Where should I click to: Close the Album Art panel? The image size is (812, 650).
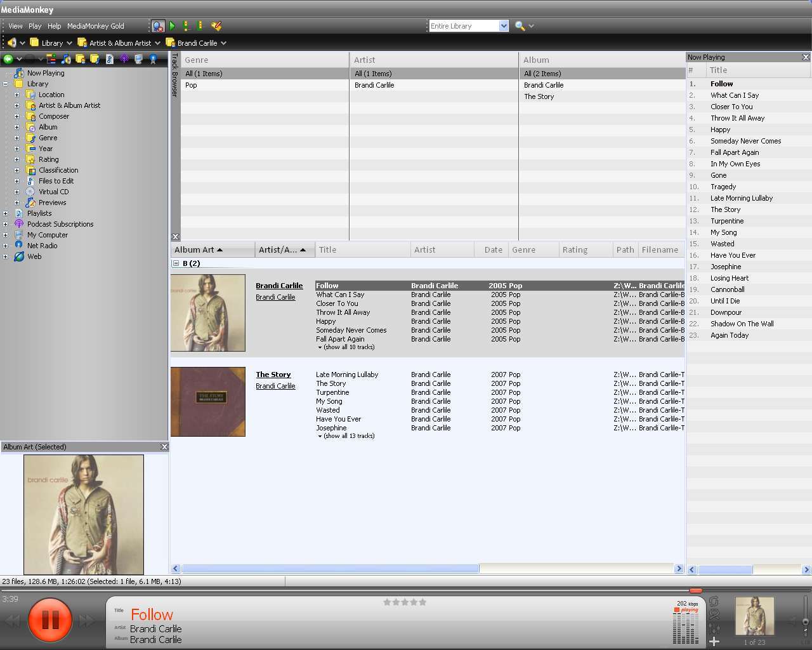164,447
